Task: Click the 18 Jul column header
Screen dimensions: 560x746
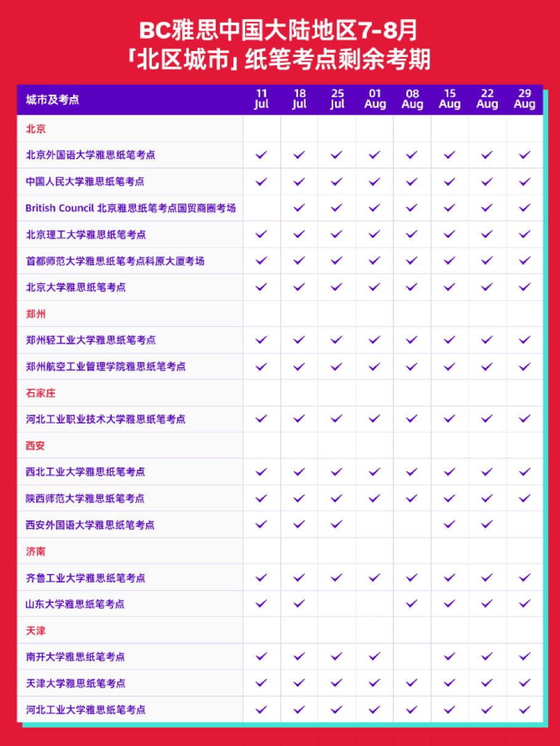Action: click(299, 99)
